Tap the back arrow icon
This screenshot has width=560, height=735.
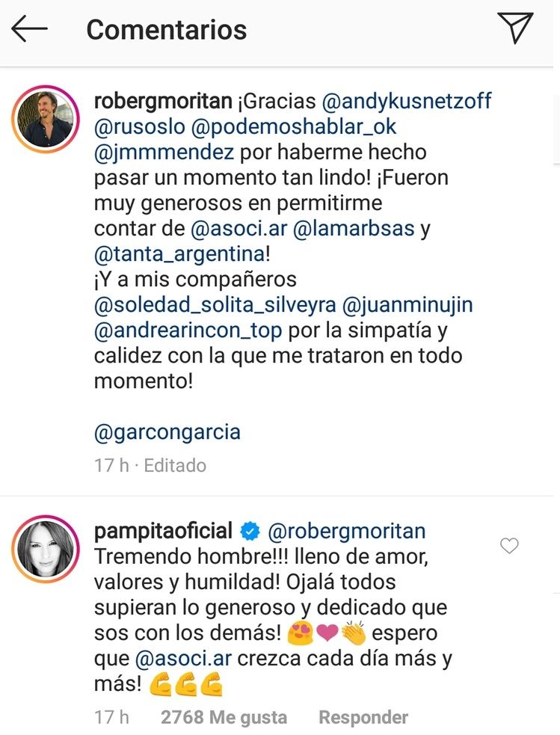30,29
